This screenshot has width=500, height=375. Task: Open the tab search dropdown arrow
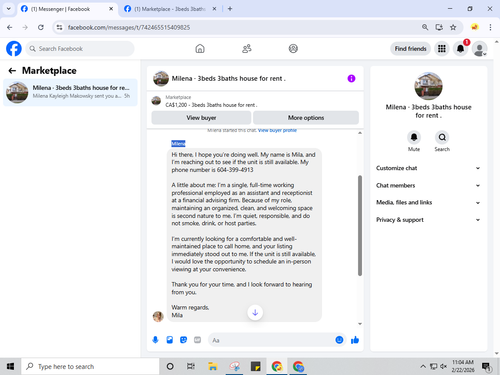9,9
